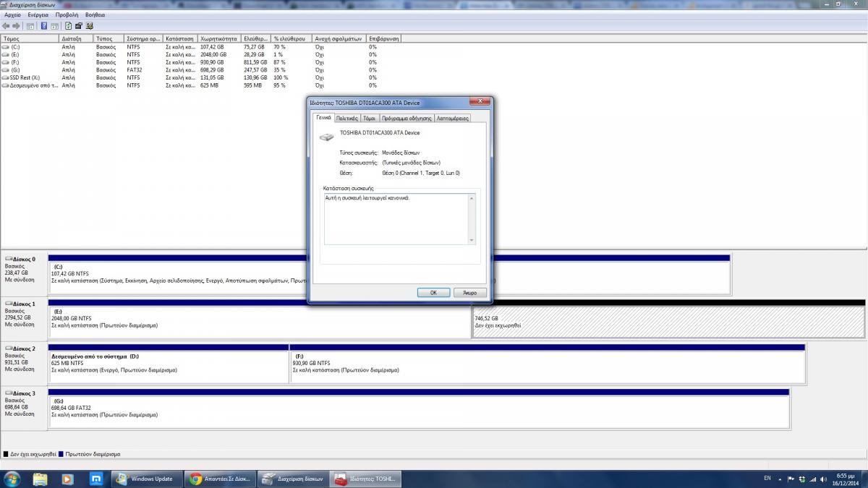Switch to the Windows Update taskbar window
868x488 pixels.
point(147,479)
